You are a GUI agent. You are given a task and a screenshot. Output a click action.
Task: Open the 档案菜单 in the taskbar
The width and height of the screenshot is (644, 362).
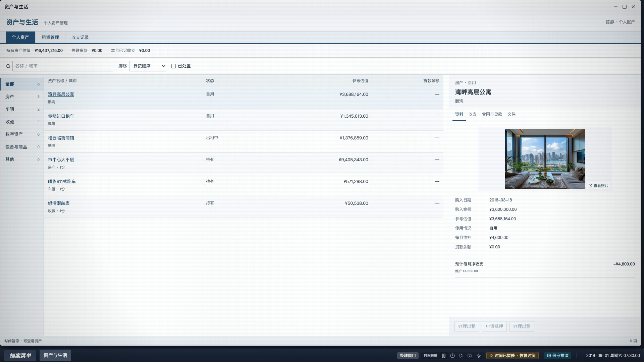pos(20,356)
